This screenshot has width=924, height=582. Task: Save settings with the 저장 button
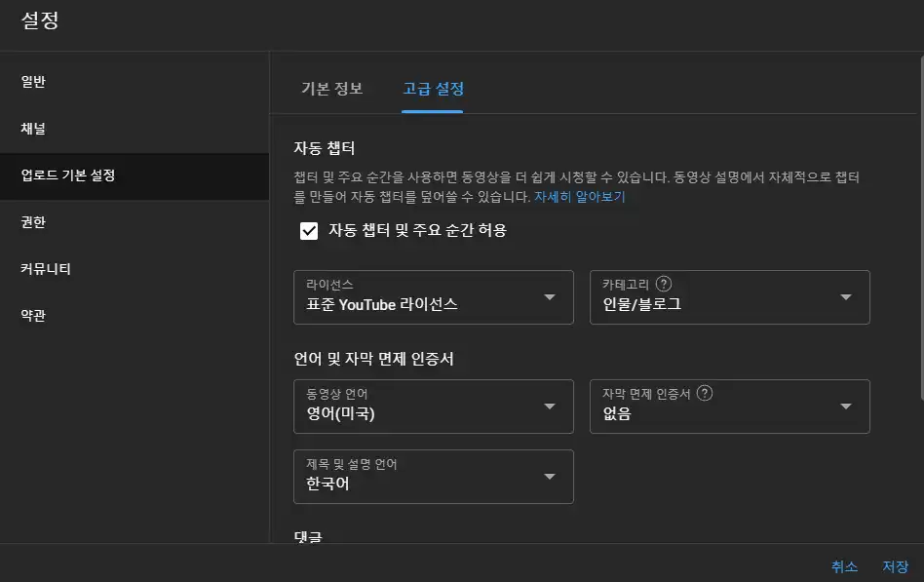[x=897, y=566]
